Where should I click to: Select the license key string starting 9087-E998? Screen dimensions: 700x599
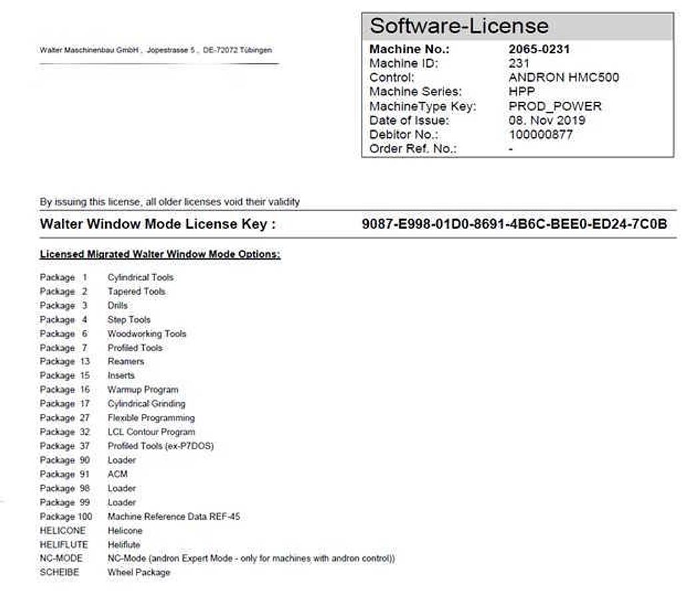click(x=514, y=224)
